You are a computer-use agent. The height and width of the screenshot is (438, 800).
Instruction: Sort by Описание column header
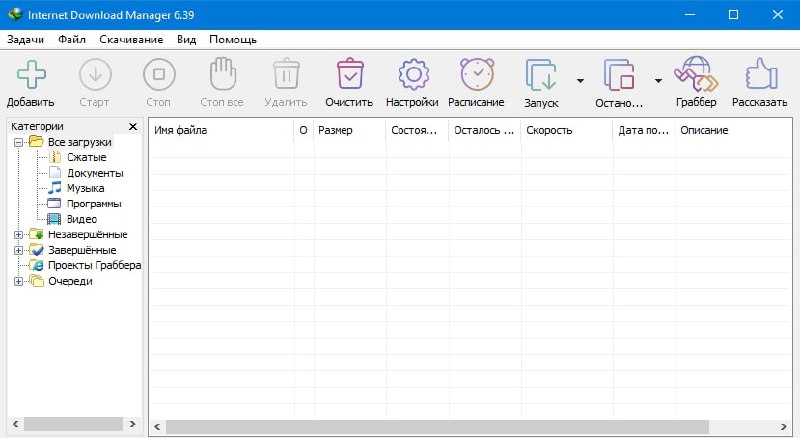(x=733, y=130)
